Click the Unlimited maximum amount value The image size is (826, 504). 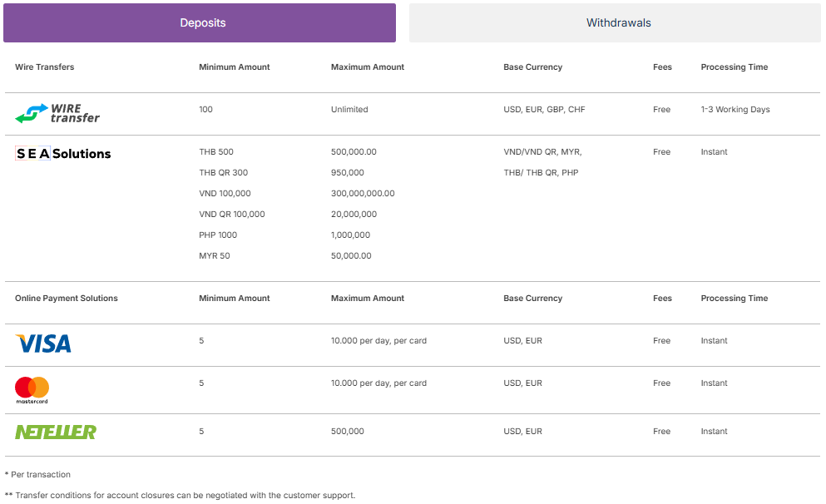point(349,110)
